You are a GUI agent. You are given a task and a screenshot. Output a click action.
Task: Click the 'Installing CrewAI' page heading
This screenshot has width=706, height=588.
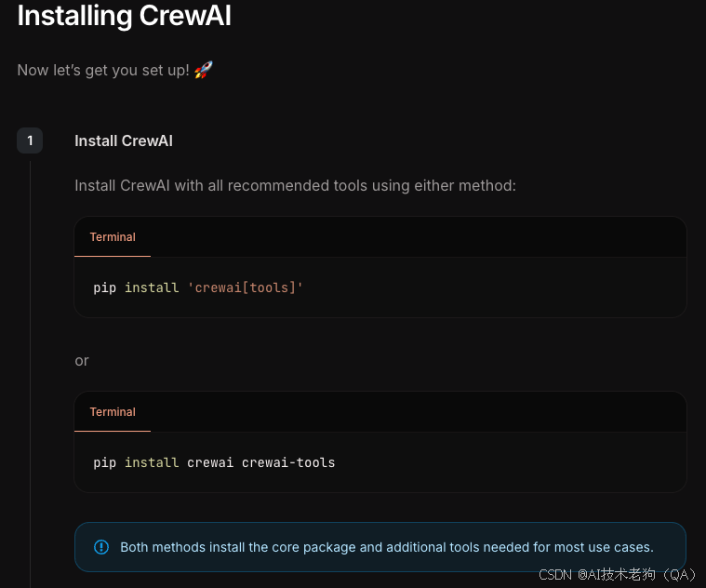[x=125, y=16]
